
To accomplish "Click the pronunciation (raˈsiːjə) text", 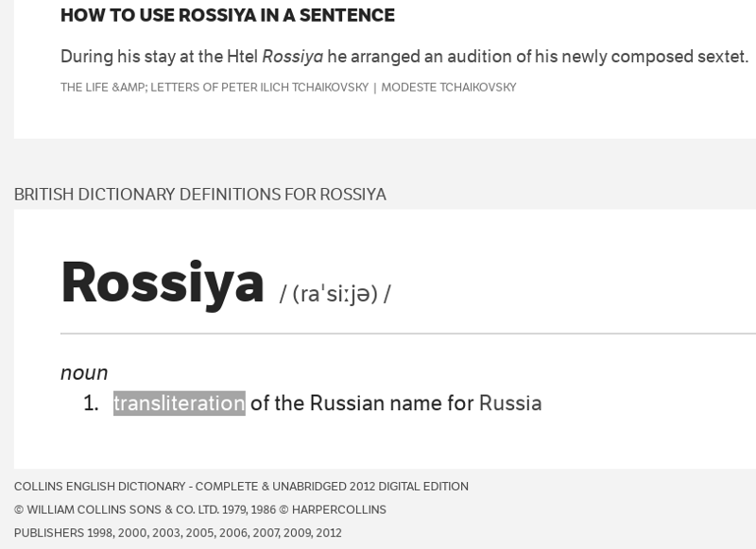I will pos(335,294).
